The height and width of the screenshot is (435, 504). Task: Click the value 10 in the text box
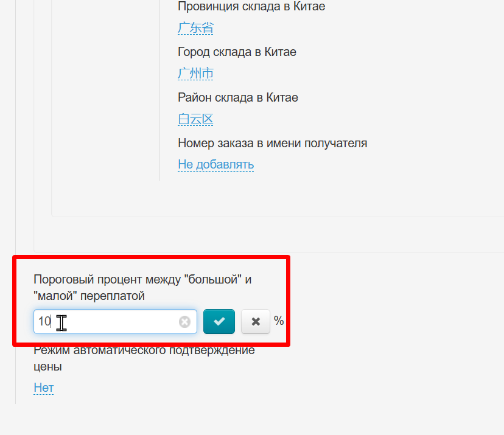(x=44, y=321)
